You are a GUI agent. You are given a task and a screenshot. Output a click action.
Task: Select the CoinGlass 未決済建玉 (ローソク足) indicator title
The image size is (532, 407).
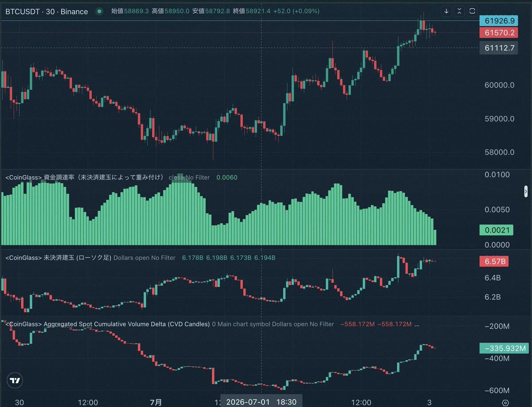pos(59,258)
